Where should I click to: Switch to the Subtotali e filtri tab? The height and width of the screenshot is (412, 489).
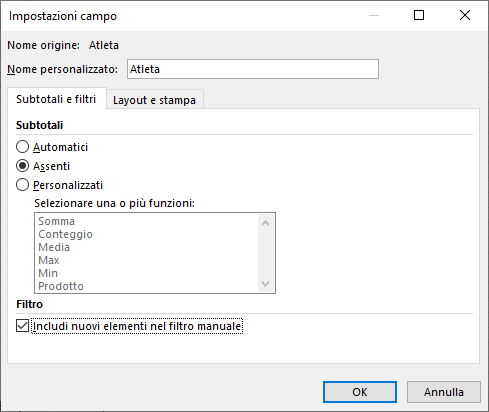tap(56, 99)
